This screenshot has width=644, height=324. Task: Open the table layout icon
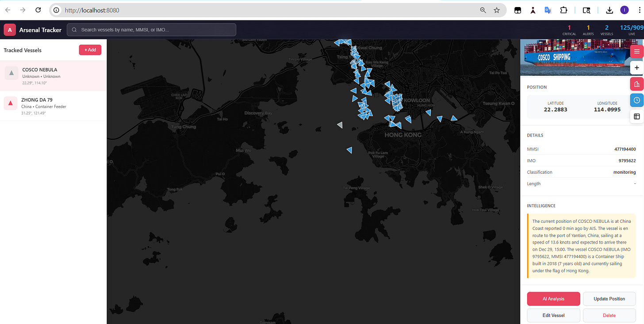pos(636,116)
